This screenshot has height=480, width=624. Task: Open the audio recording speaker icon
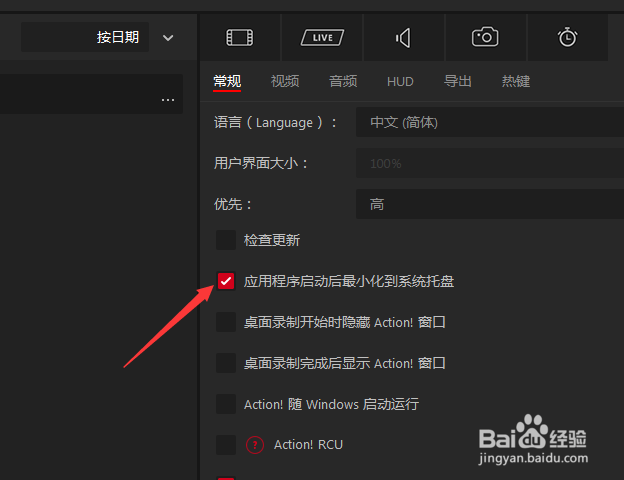pos(403,38)
